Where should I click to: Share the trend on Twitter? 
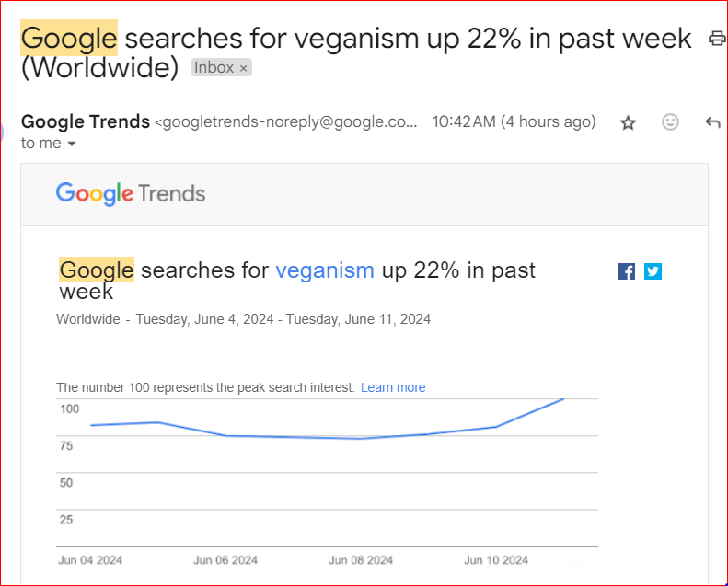coord(653,271)
